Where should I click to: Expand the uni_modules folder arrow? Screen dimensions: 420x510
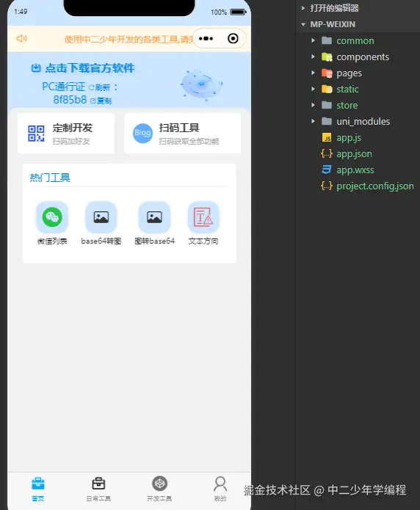click(x=313, y=121)
